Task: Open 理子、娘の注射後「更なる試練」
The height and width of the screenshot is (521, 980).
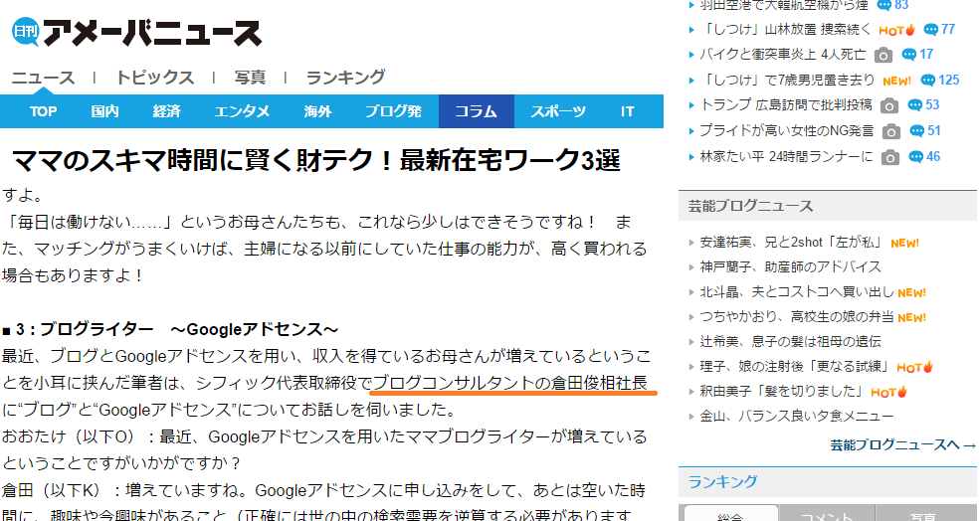Action: [x=795, y=366]
